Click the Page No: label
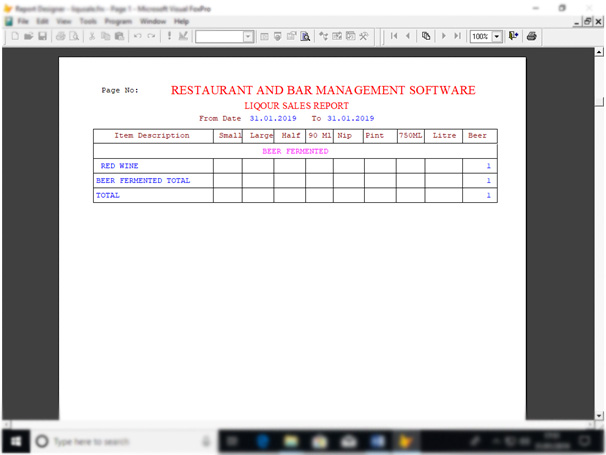 click(x=120, y=90)
